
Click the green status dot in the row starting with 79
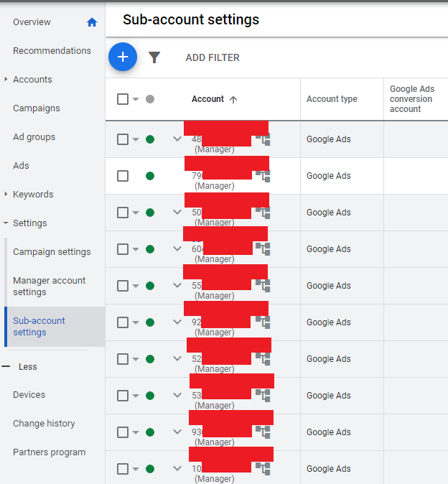pos(150,176)
